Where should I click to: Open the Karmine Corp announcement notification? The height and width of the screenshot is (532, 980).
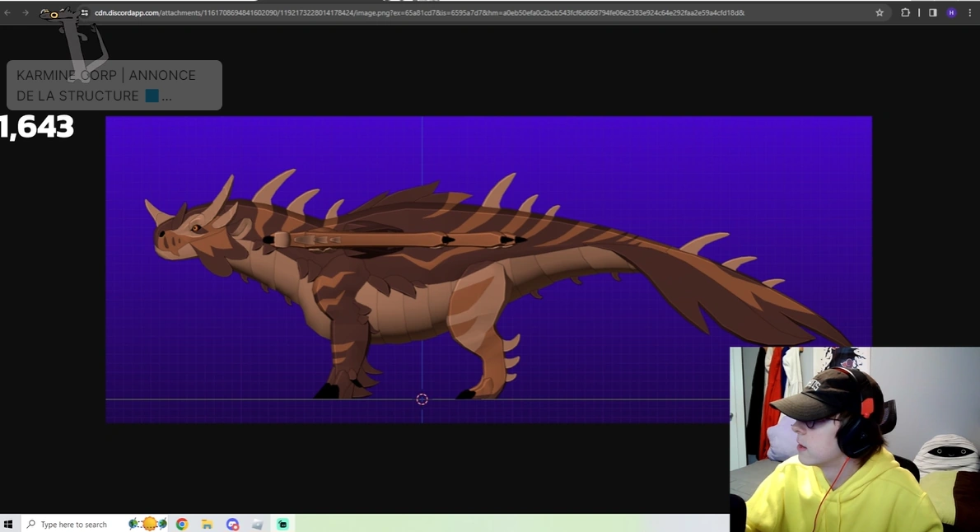(114, 85)
